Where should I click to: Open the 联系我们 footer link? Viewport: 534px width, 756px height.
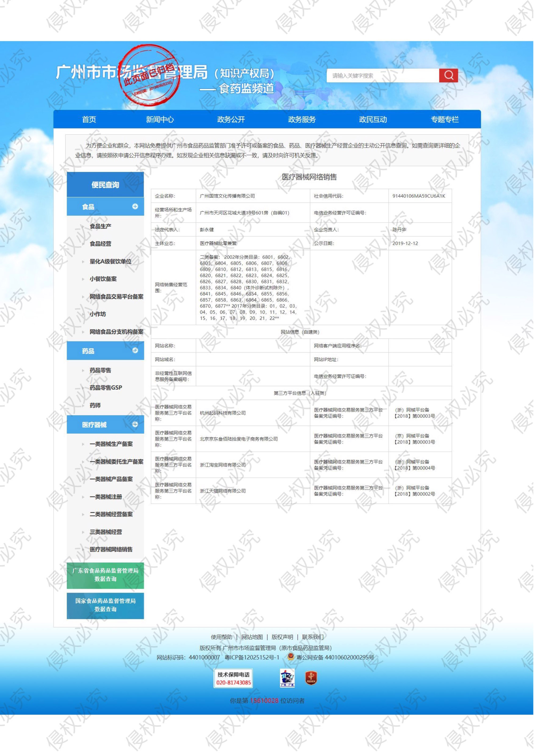[x=313, y=637]
